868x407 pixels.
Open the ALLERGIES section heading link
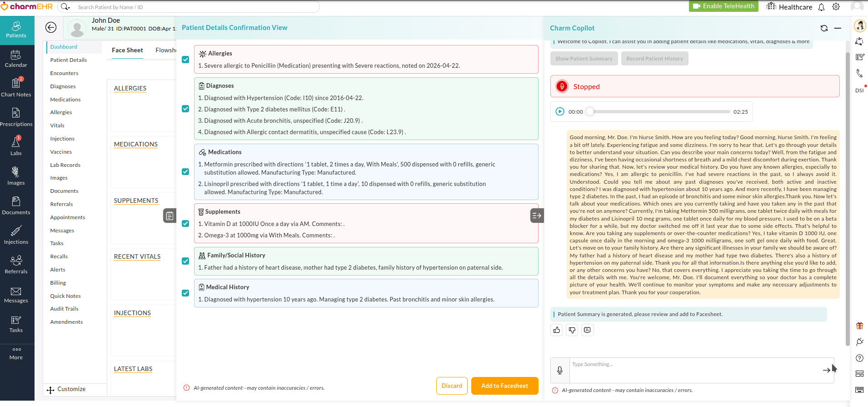[130, 88]
